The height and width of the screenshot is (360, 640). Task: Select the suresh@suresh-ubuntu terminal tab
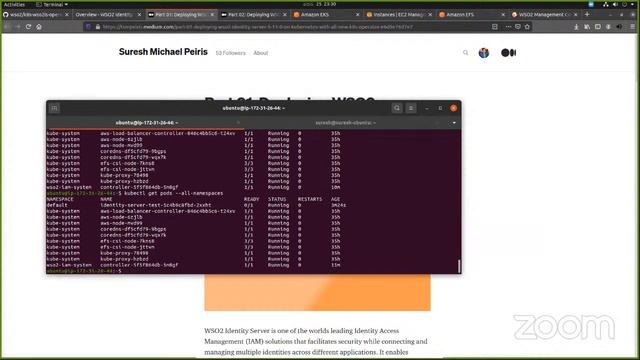(345, 123)
